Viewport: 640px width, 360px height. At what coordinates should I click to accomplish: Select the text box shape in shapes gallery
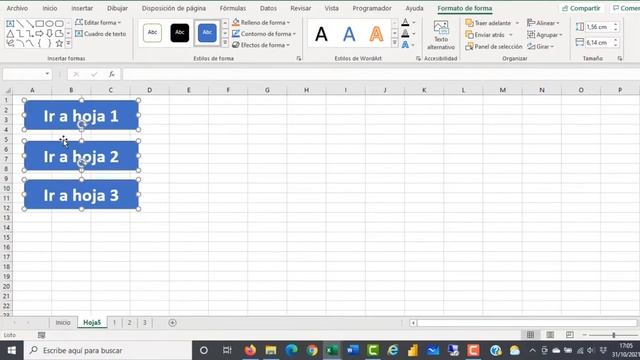(10, 24)
